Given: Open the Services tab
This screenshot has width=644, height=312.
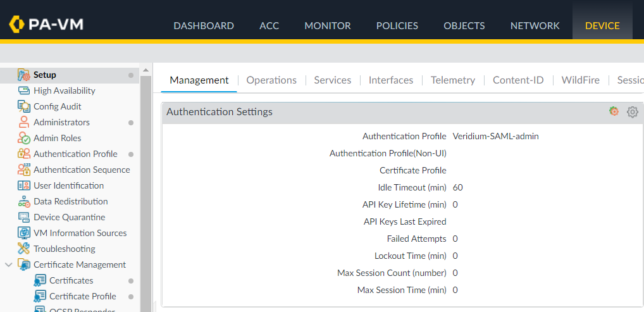Looking at the screenshot, I should point(332,80).
